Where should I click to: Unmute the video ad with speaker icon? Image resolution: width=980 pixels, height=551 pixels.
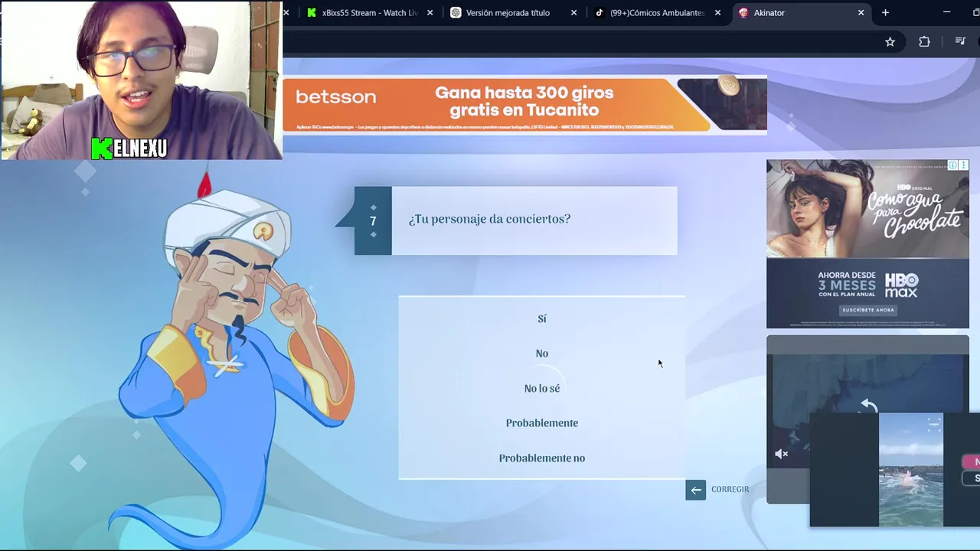point(782,454)
